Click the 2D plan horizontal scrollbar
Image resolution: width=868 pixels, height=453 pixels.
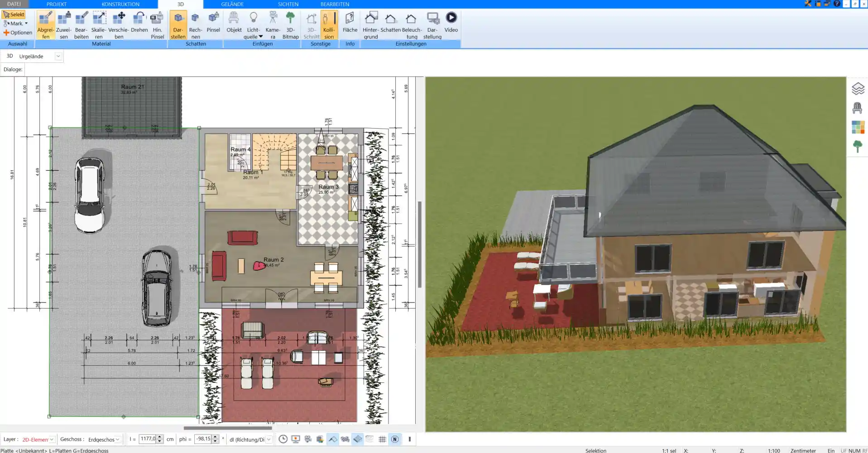point(228,428)
